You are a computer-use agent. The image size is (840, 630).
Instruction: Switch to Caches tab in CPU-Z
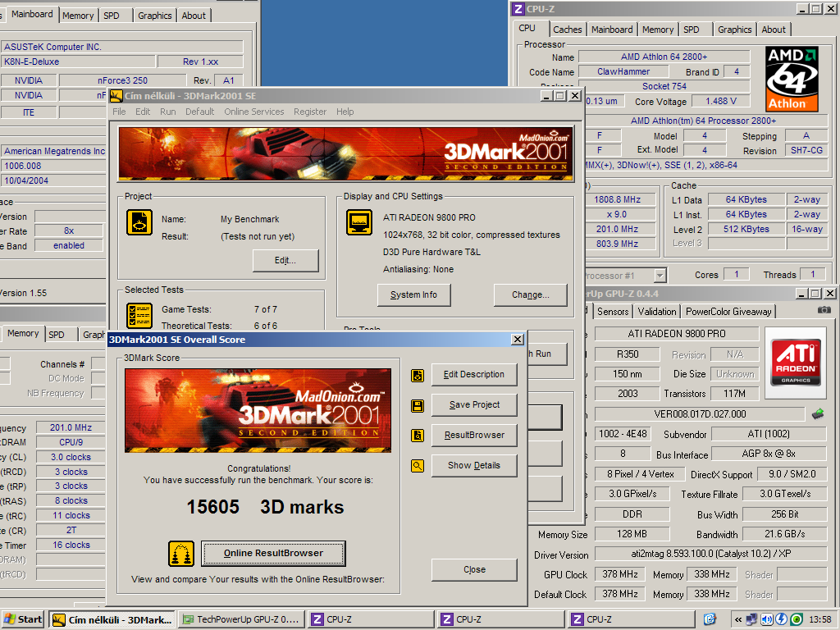(568, 30)
